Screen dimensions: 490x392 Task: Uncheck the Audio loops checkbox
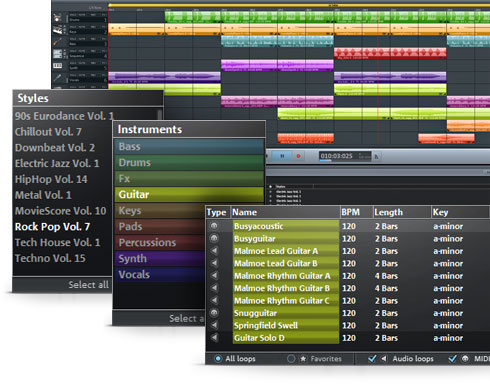point(372,359)
